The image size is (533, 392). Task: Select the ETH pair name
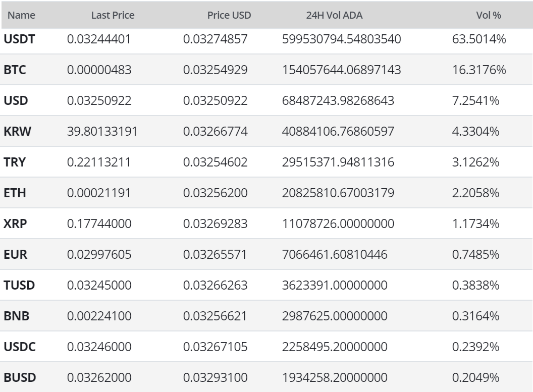point(15,193)
